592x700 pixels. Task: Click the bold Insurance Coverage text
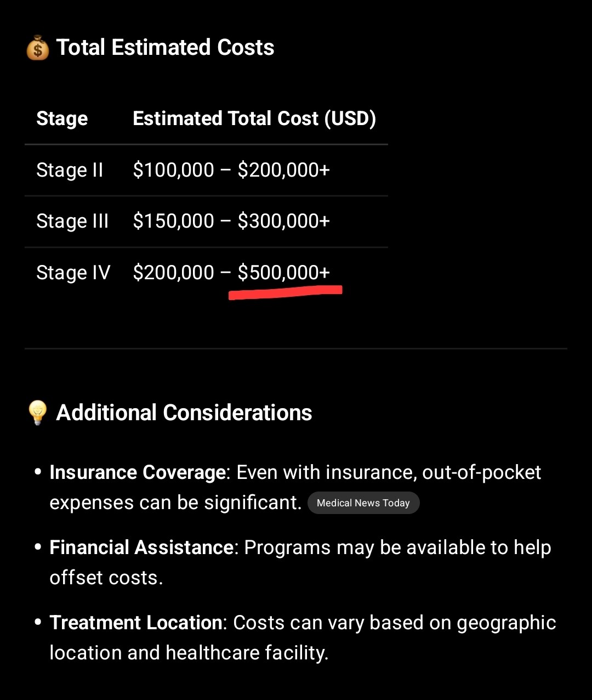138,472
